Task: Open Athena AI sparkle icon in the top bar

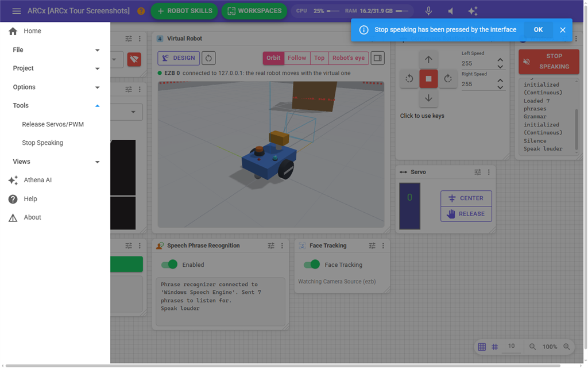Action: pyautogui.click(x=473, y=11)
